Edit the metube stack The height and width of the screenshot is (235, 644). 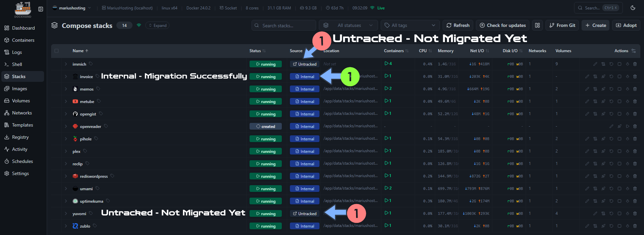point(587,101)
